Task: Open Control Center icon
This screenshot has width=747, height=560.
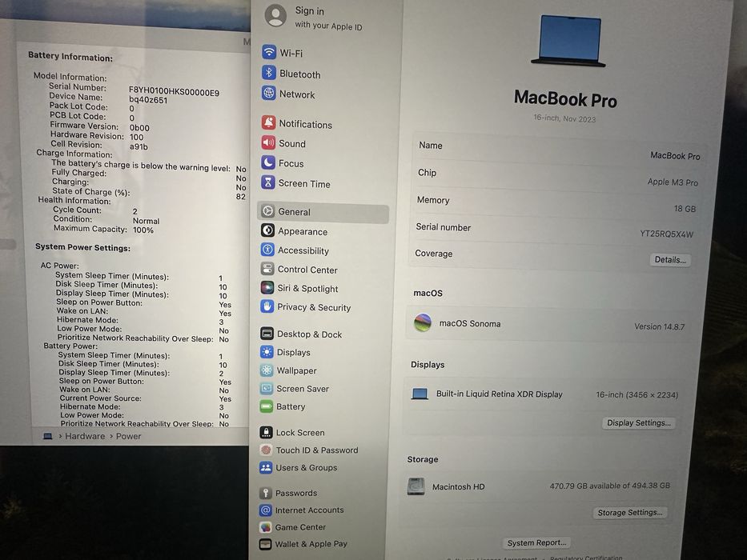Action: pos(267,269)
